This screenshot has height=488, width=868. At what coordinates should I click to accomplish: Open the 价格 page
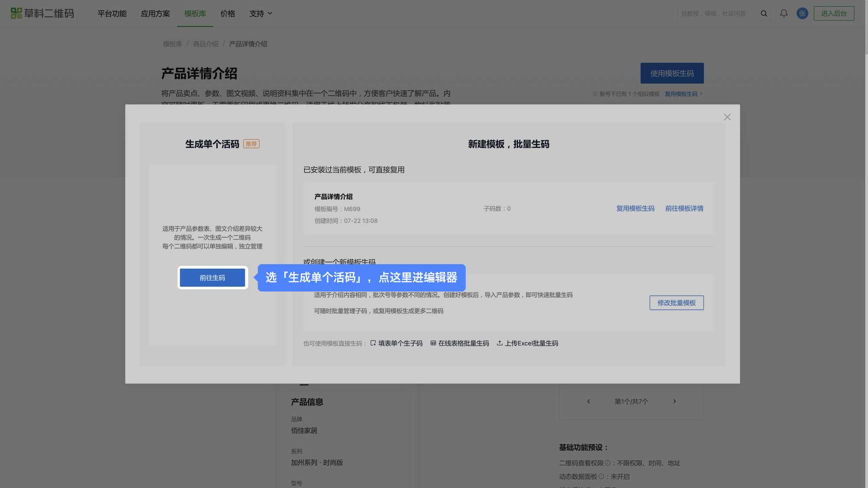pos(228,13)
